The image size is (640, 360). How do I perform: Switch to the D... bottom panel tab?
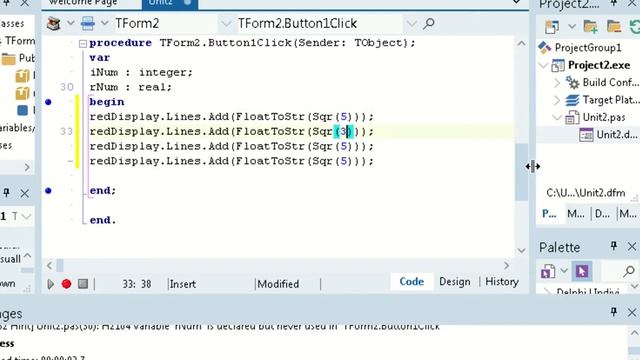tap(602, 213)
